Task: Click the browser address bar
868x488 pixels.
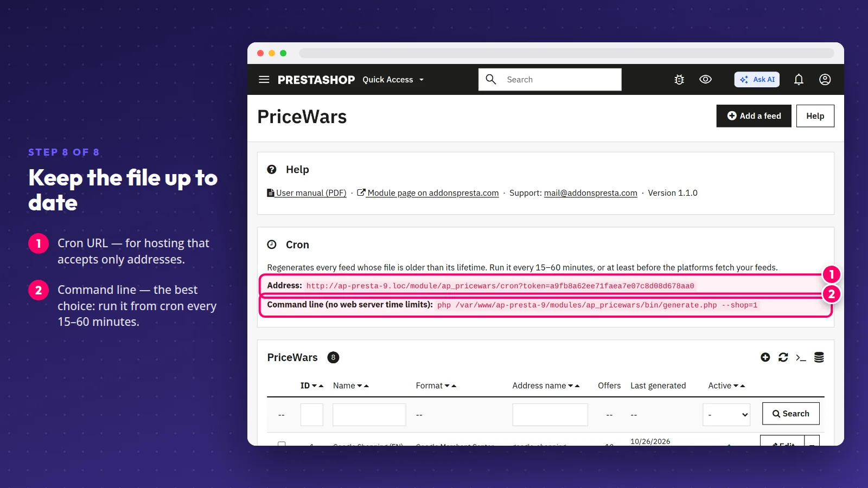Action: (566, 53)
